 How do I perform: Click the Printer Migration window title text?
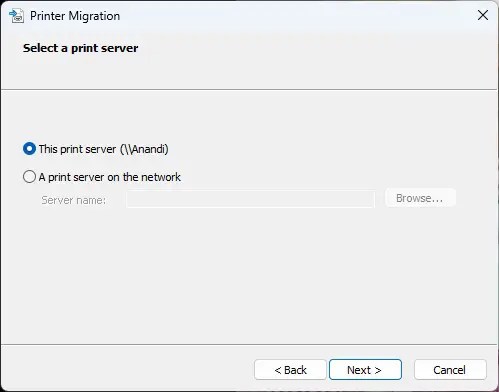pyautogui.click(x=75, y=16)
